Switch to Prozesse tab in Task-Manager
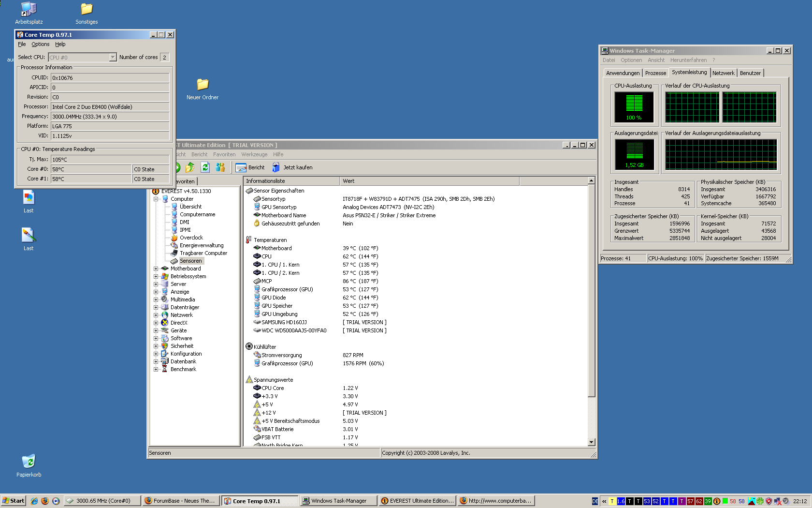This screenshot has height=508, width=812. 655,73
